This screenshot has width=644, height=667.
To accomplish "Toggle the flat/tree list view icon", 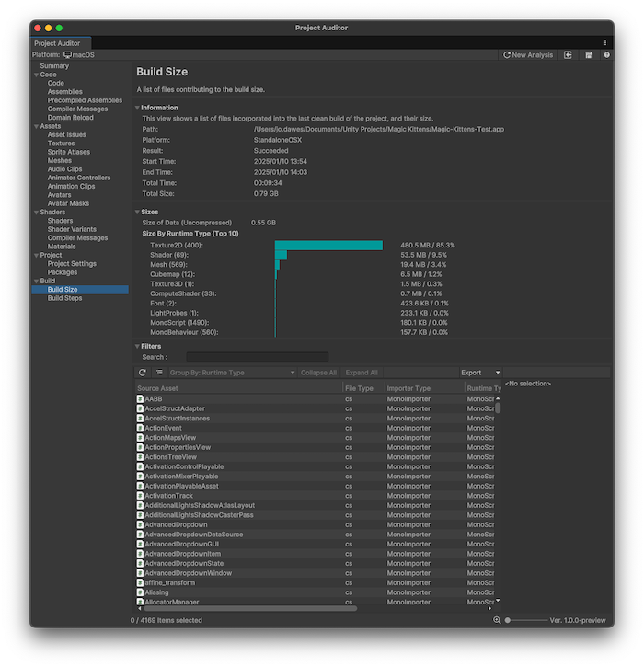I will (159, 373).
